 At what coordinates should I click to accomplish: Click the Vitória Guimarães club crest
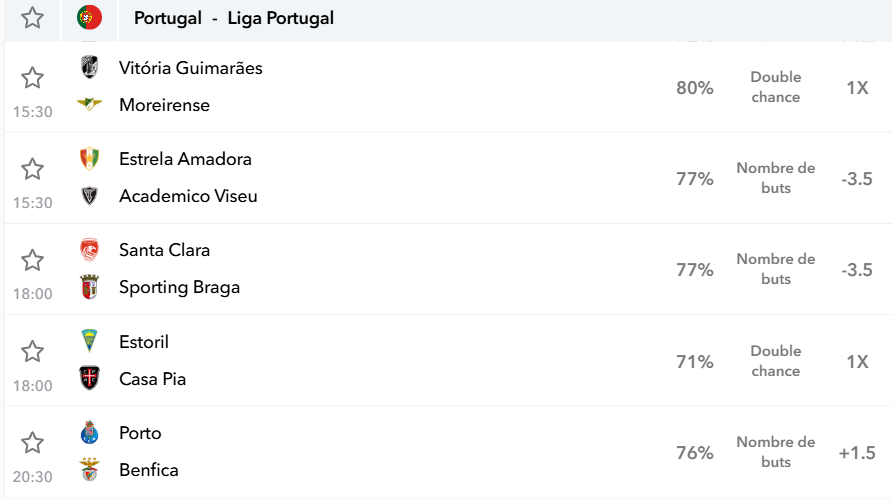(x=89, y=67)
